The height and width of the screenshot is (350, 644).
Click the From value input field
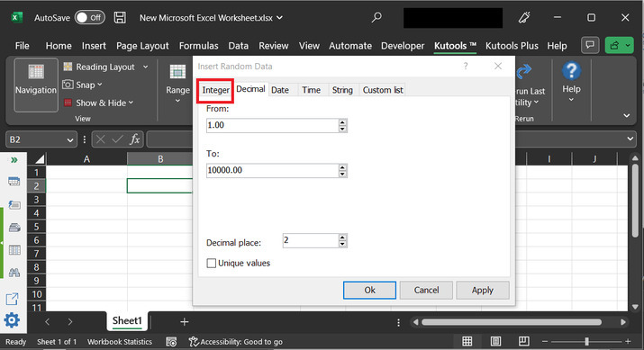coord(273,125)
